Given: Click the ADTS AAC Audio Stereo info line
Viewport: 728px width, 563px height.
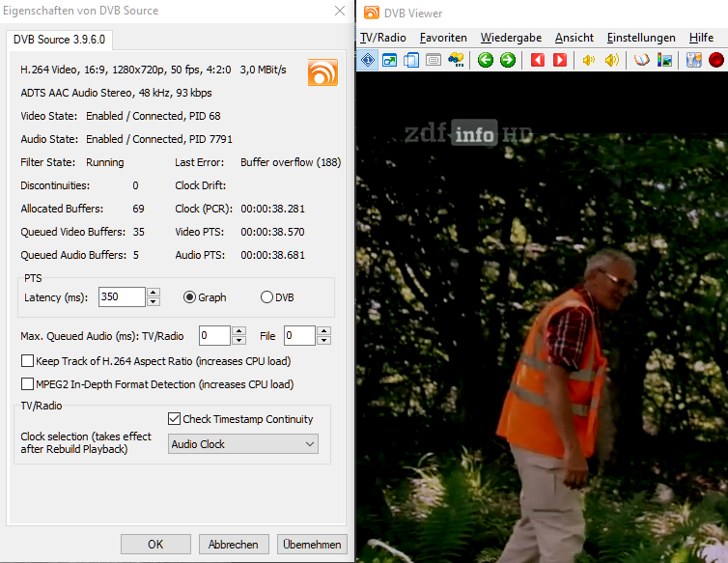Looking at the screenshot, I should click(116, 93).
